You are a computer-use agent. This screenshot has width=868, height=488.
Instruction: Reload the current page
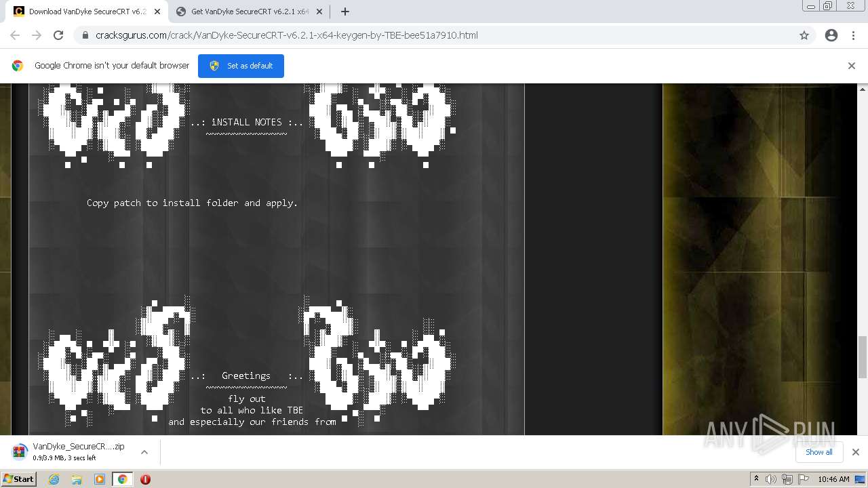click(58, 35)
